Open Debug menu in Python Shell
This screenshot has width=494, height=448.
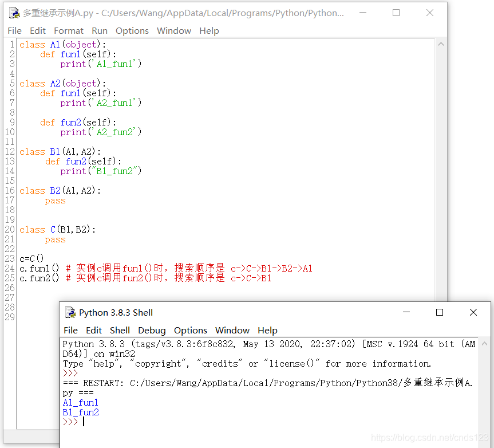pyautogui.click(x=152, y=330)
